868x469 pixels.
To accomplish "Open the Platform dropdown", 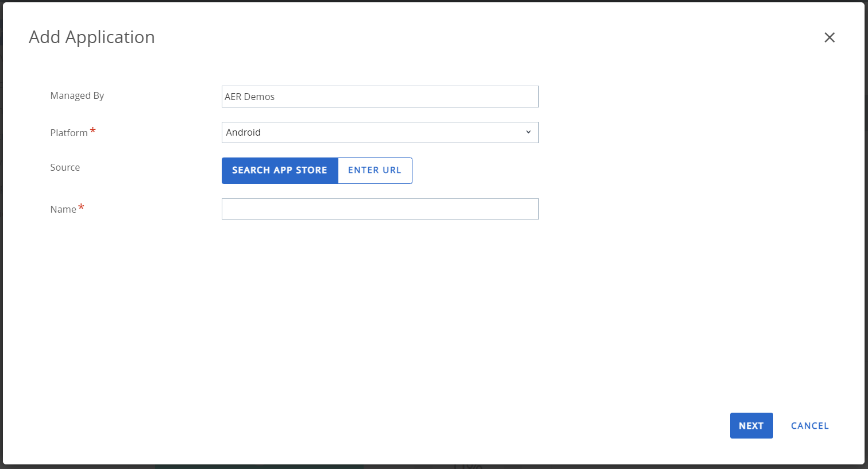I will click(380, 132).
